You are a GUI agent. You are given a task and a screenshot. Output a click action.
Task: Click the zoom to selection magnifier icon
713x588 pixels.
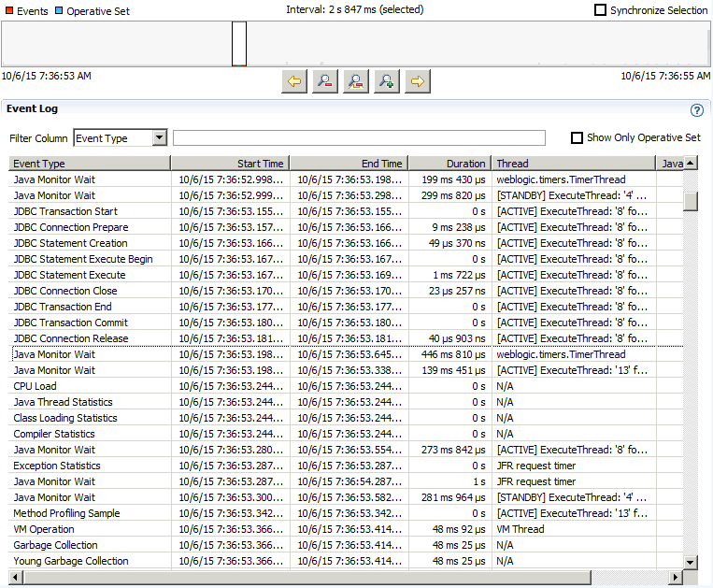pos(356,81)
